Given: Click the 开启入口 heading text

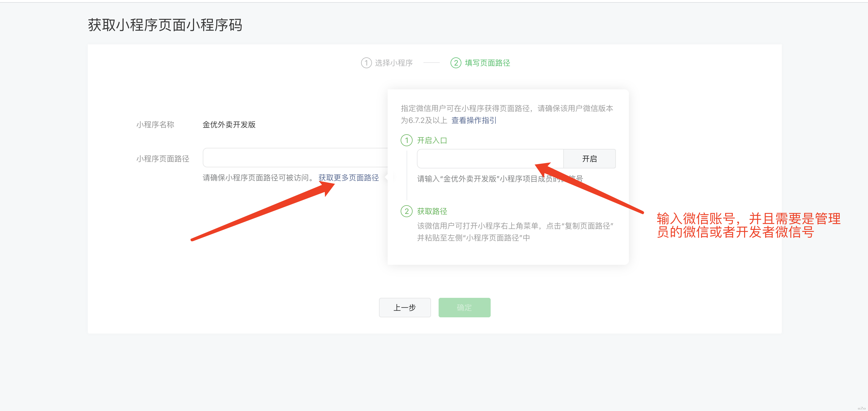Looking at the screenshot, I should coord(432,140).
